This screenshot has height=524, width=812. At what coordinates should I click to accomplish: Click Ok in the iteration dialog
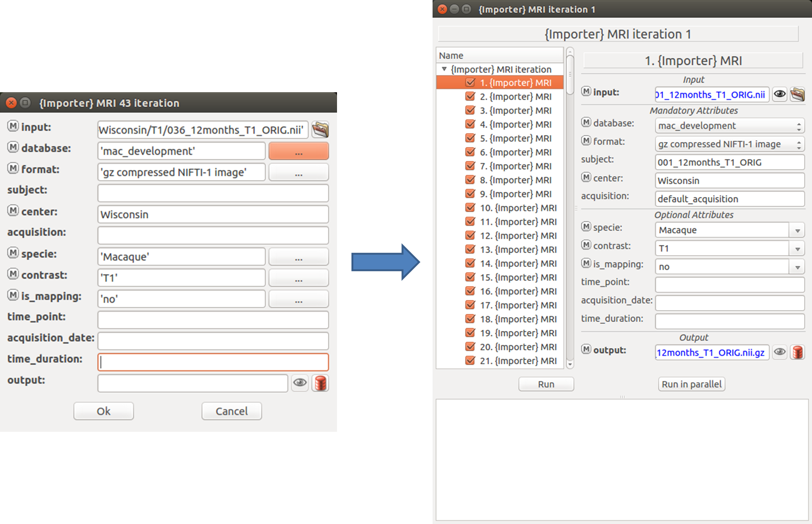click(103, 411)
